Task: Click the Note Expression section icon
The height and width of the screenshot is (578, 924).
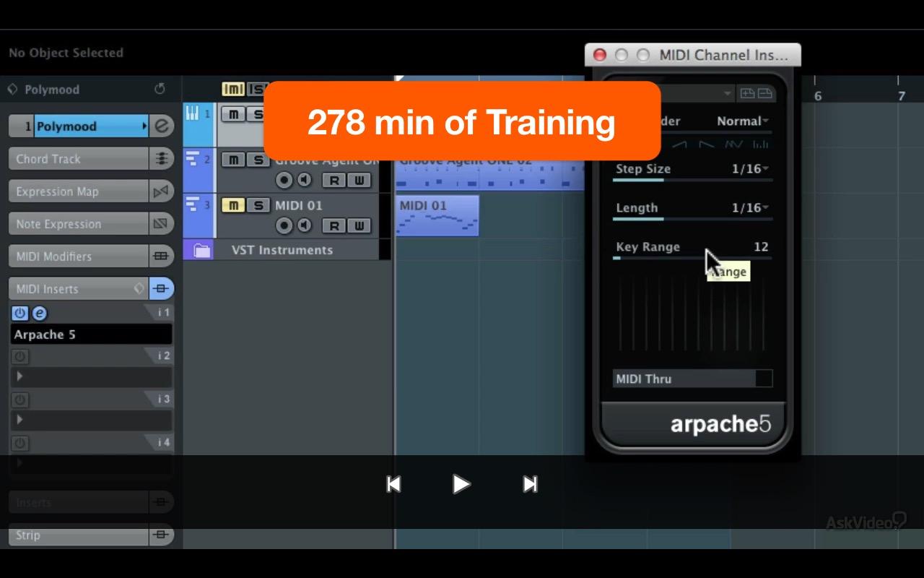Action: 162,223
